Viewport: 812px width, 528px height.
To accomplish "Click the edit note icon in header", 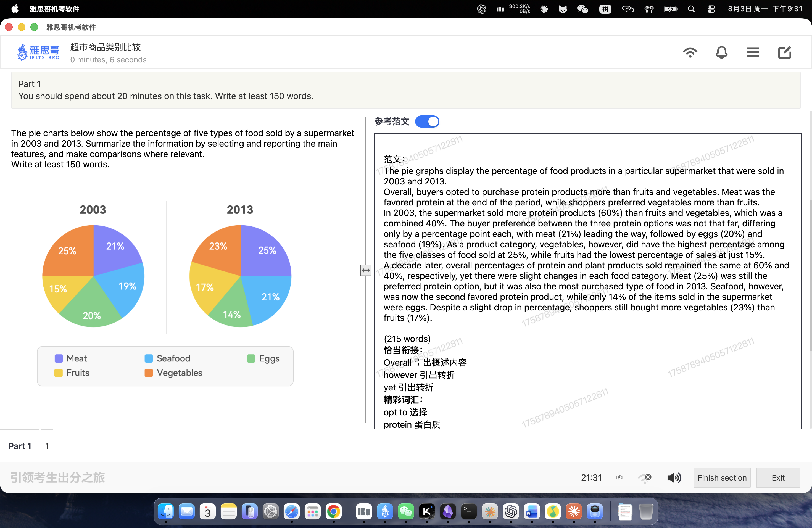I will (784, 52).
